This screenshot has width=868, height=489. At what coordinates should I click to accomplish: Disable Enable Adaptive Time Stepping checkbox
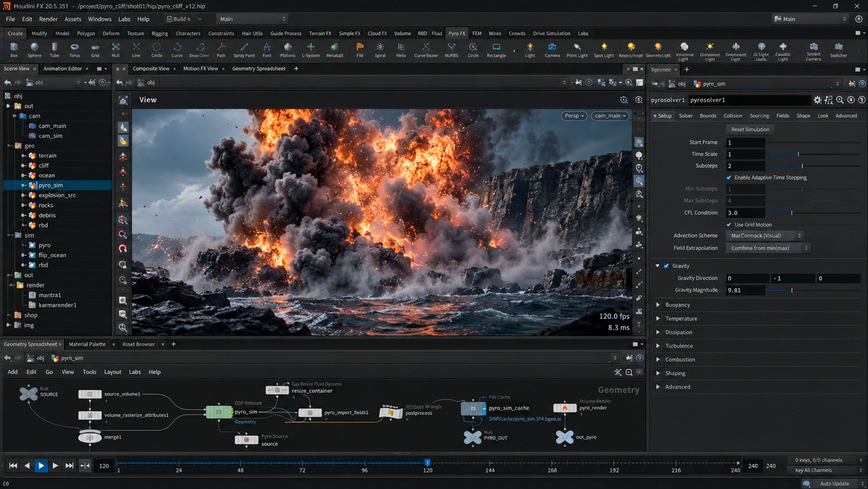tap(729, 178)
